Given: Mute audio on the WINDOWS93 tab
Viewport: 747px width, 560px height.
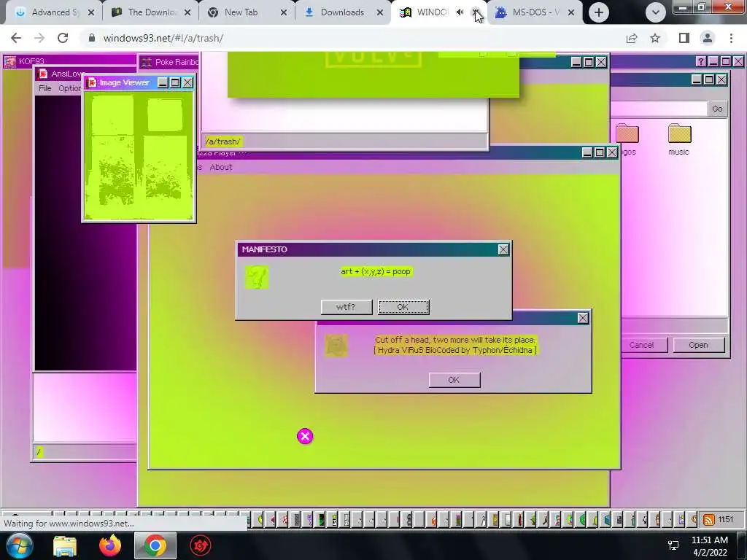Looking at the screenshot, I should tap(460, 12).
